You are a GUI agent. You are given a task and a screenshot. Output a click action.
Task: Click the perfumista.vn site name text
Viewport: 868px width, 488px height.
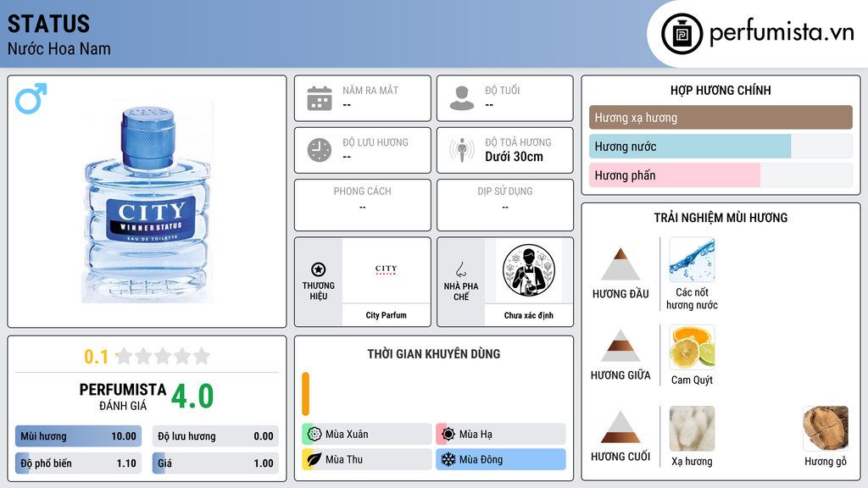[x=782, y=33]
